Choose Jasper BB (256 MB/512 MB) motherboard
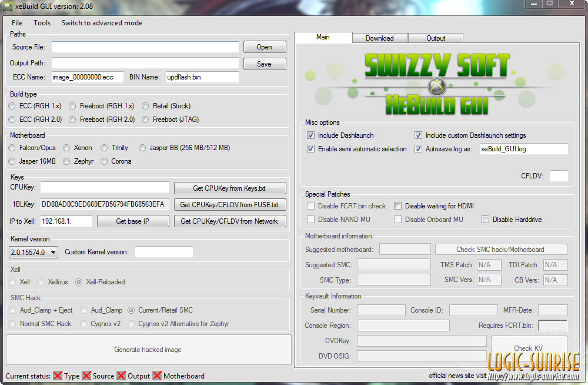The height and width of the screenshot is (385, 588). (185, 148)
